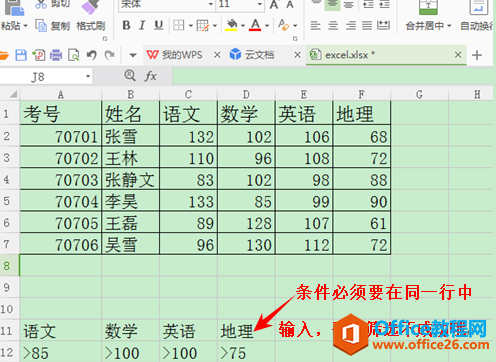Open print preview
Viewport: 496px width, 362px height.
73,55
